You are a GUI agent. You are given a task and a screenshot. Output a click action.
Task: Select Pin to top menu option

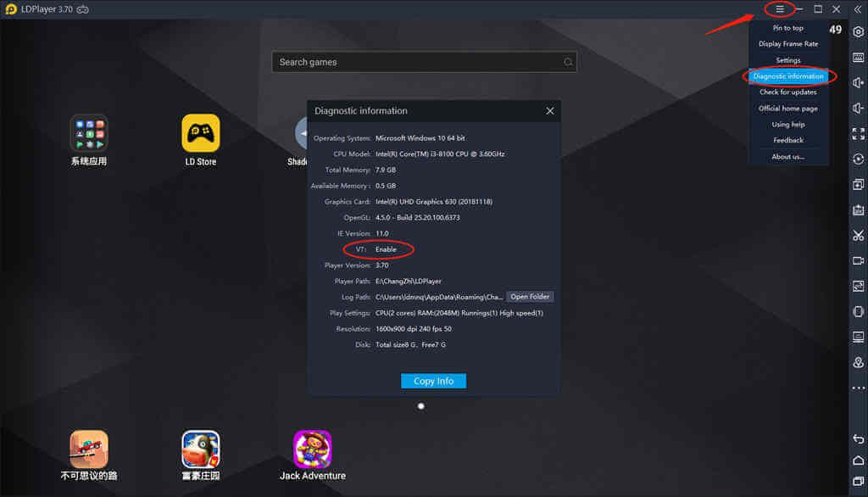click(788, 28)
